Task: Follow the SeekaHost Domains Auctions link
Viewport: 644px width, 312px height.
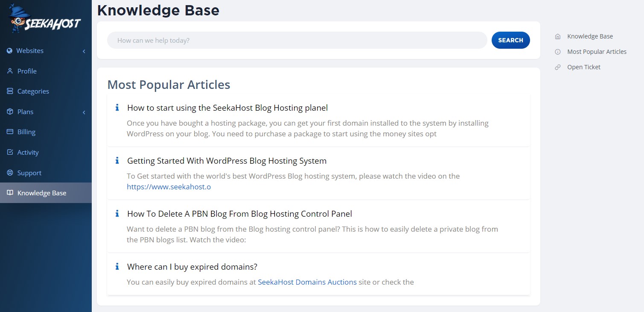Action: 307,282
